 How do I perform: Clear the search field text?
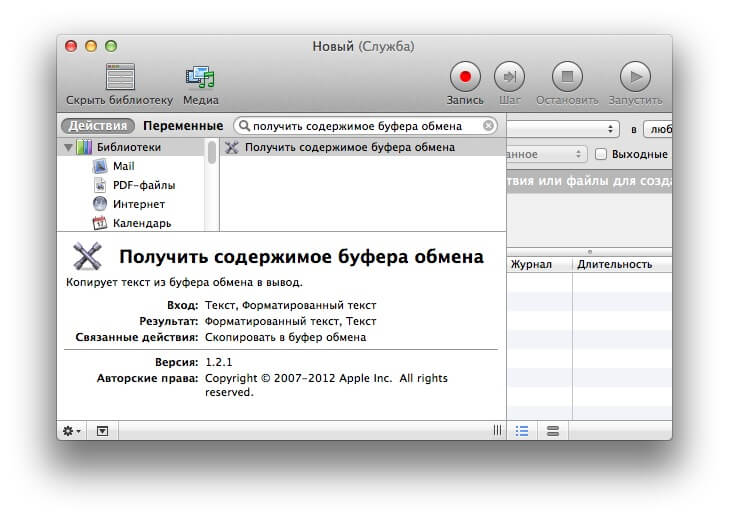(488, 126)
